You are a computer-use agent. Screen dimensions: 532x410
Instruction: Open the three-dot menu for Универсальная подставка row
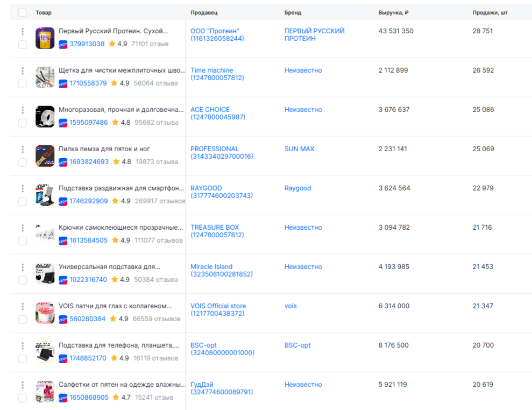[x=23, y=267]
